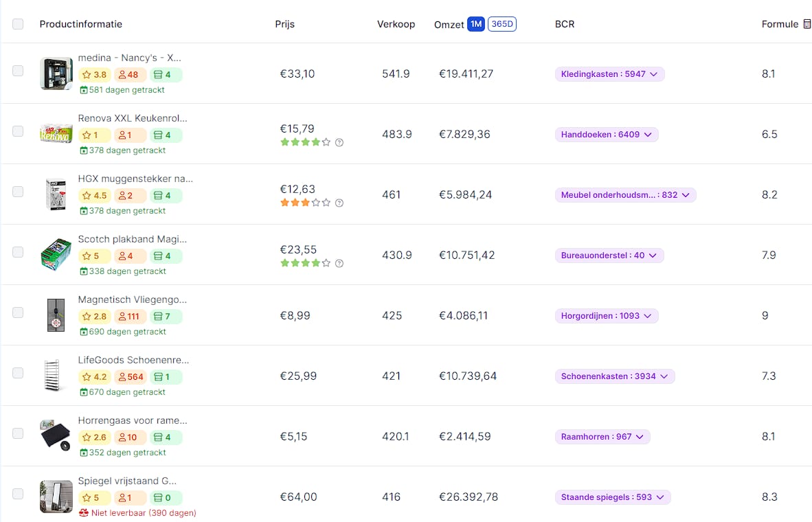The image size is (812, 522).
Task: Expand the Staande spiegels : 593 dropdown
Action: [x=612, y=497]
